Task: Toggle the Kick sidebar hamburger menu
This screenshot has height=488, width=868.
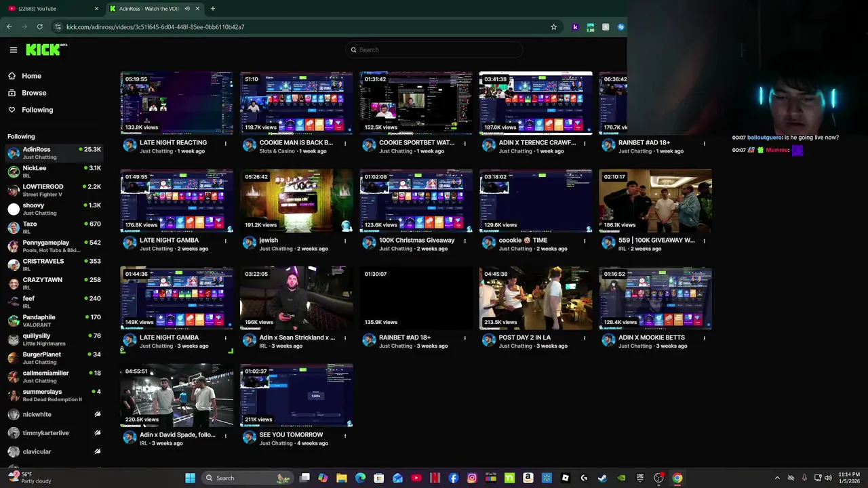Action: [x=13, y=49]
